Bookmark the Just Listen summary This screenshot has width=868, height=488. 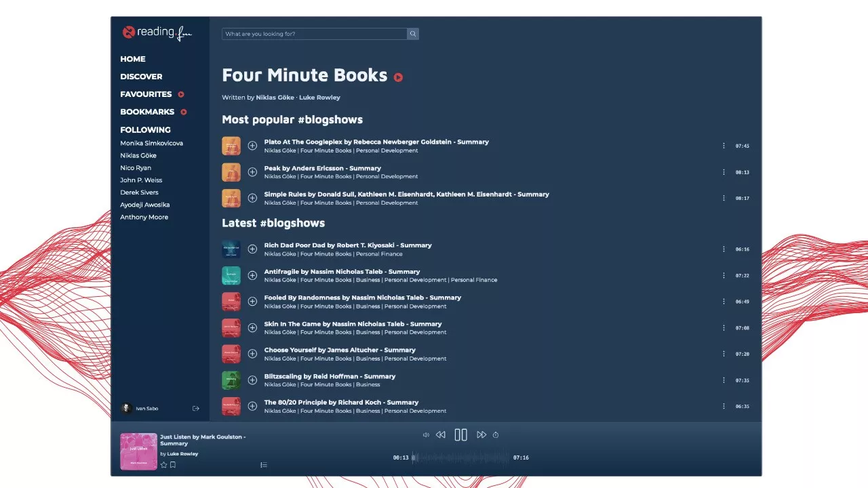(x=173, y=465)
